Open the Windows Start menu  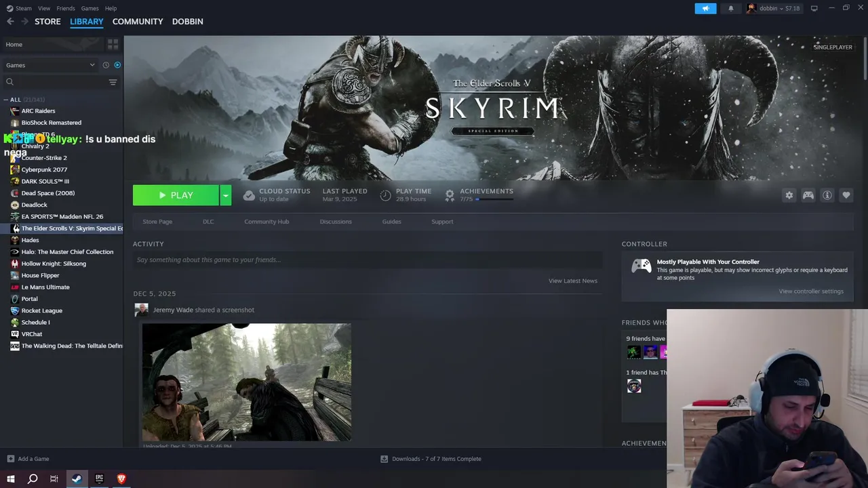point(10,479)
